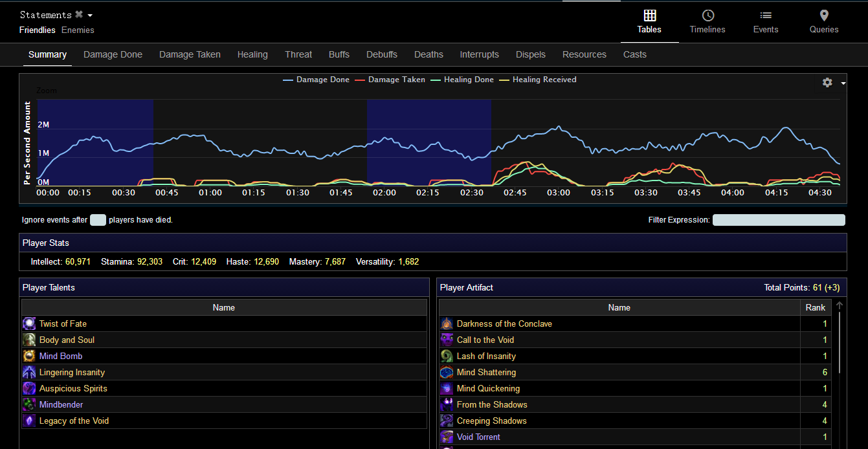Click the Mind Bomb talent icon

click(29, 356)
